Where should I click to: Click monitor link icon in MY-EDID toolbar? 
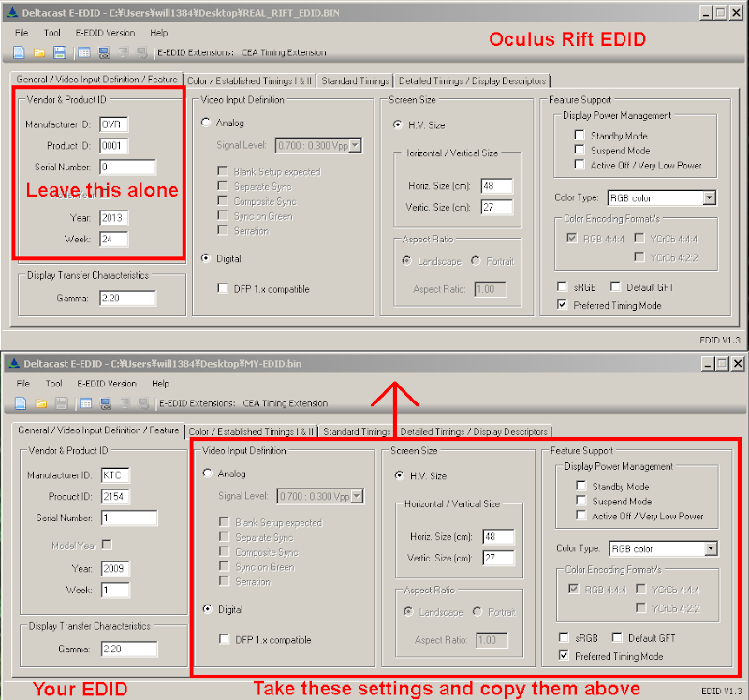[106, 403]
